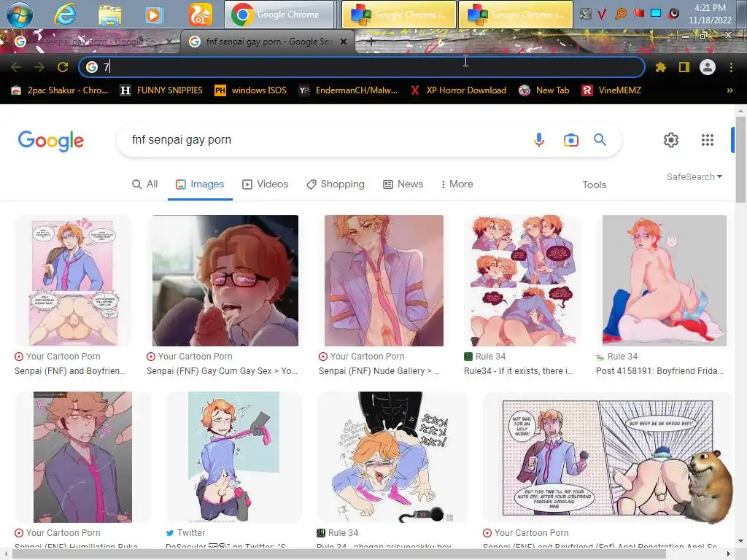Switch to the Videos tab
The image size is (747, 560).
click(266, 184)
